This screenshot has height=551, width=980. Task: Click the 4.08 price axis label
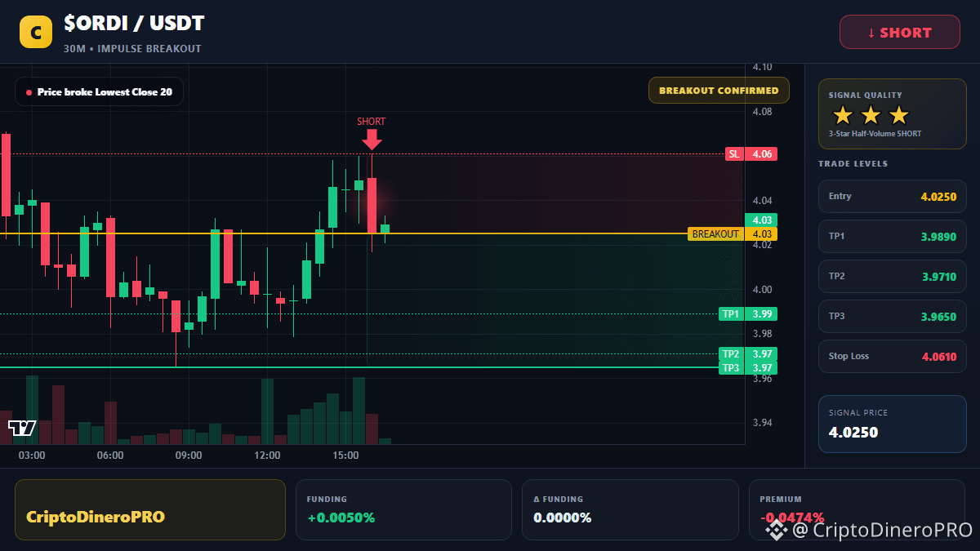pos(762,112)
